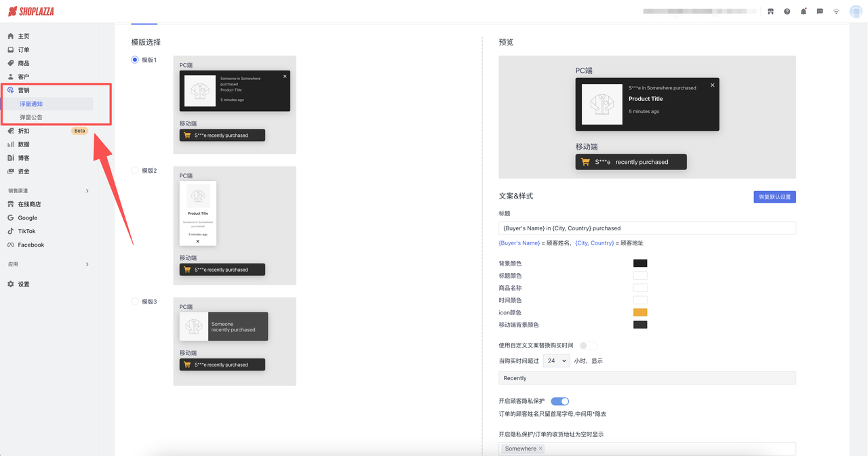Open the 主页 (Home) sidebar icon
This screenshot has height=456, width=868.
[23, 36]
